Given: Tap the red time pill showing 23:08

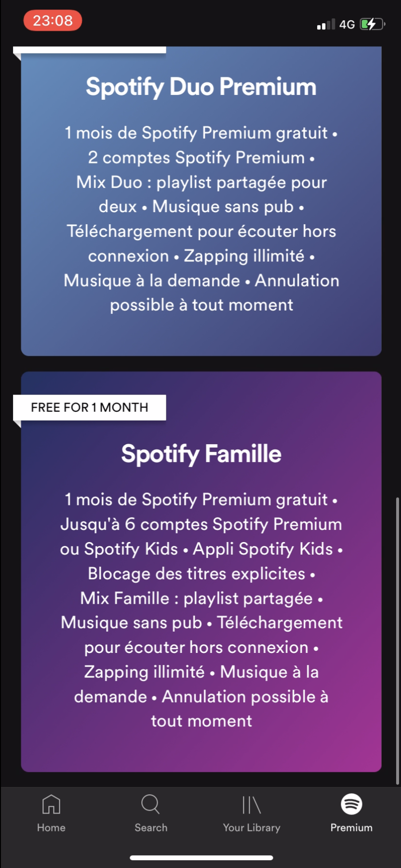Looking at the screenshot, I should [x=53, y=20].
